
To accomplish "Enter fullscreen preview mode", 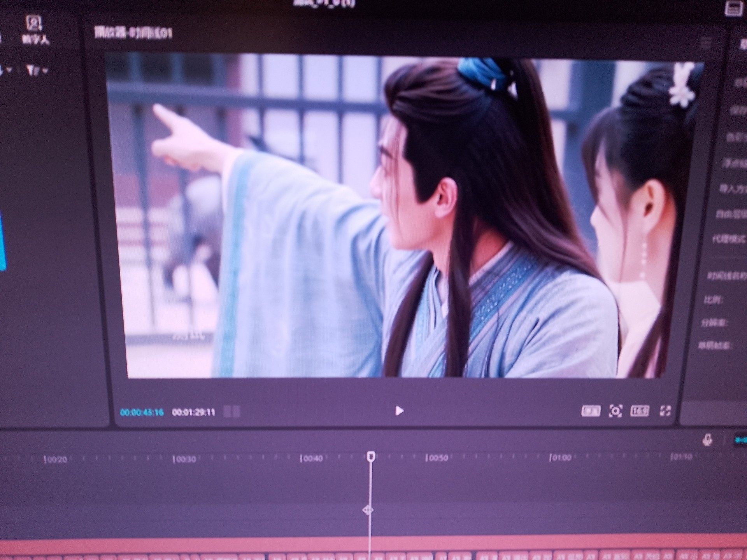I will pos(665,411).
